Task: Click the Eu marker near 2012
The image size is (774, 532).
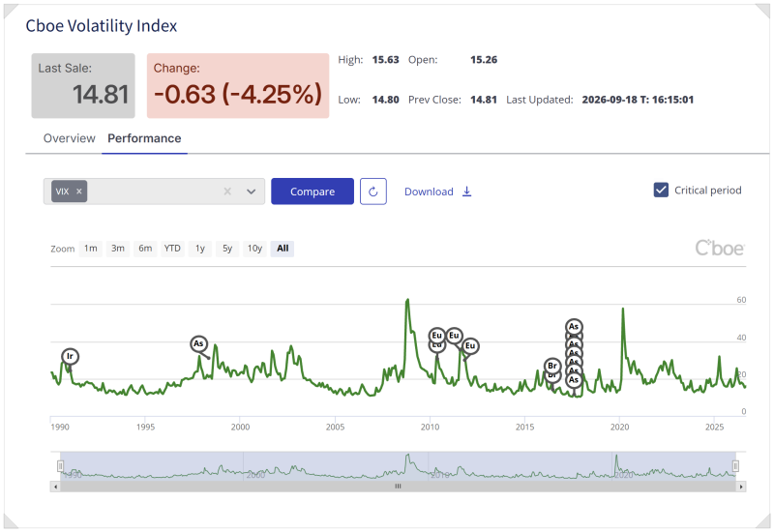Action: tap(470, 345)
